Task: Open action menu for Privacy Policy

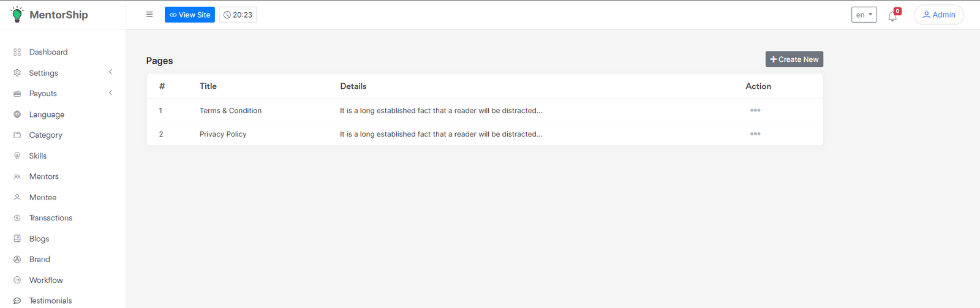Action: 755,134
